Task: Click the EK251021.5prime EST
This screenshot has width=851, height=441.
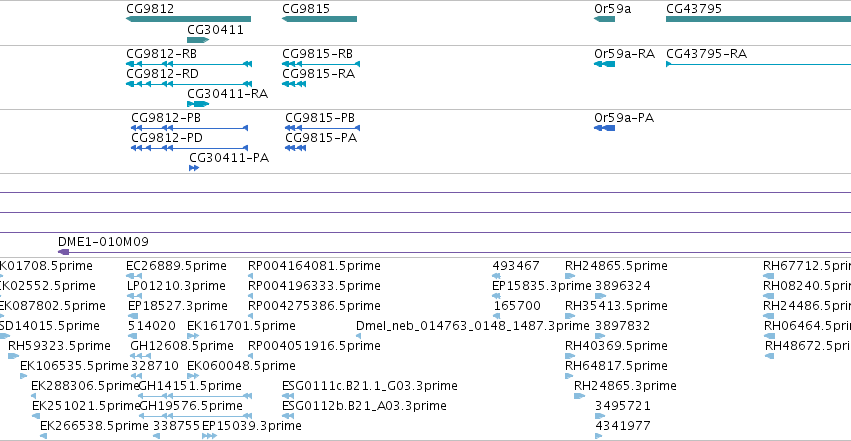Action: pyautogui.click(x=36, y=416)
